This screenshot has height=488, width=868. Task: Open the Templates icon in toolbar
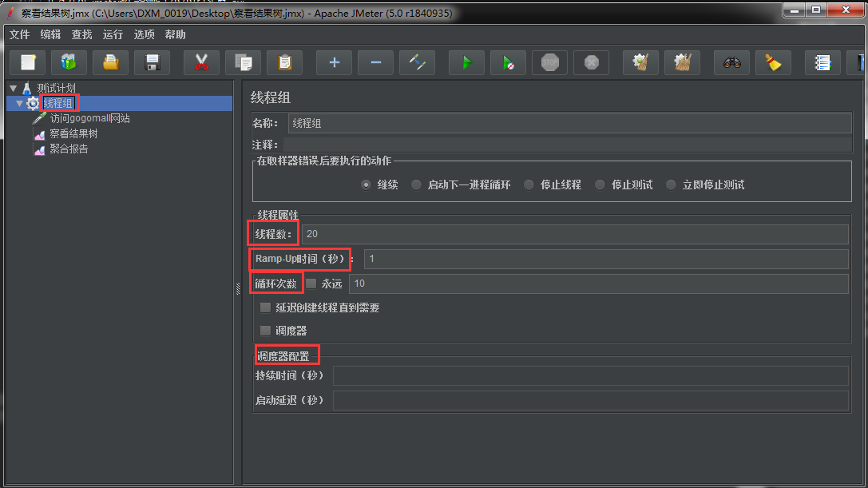tap(69, 62)
